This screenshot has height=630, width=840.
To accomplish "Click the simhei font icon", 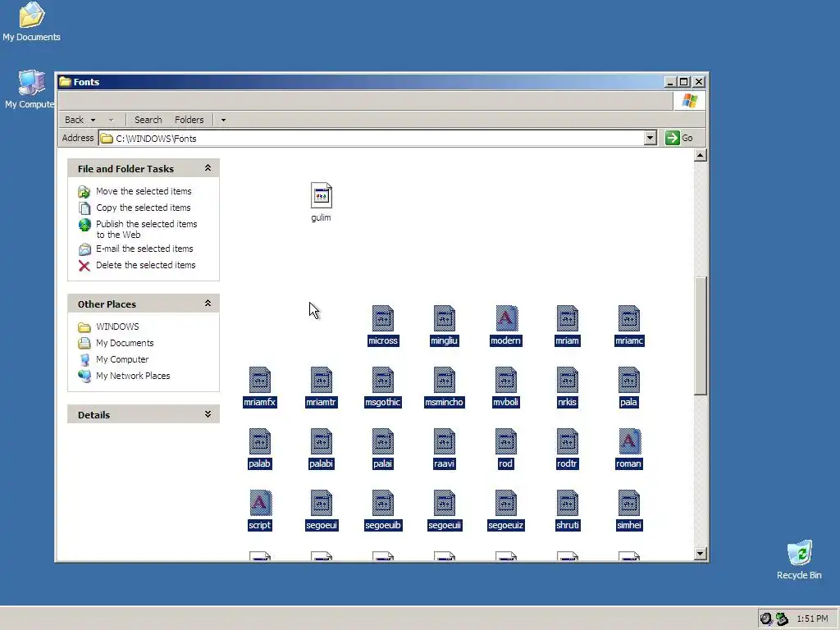I will 629,503.
